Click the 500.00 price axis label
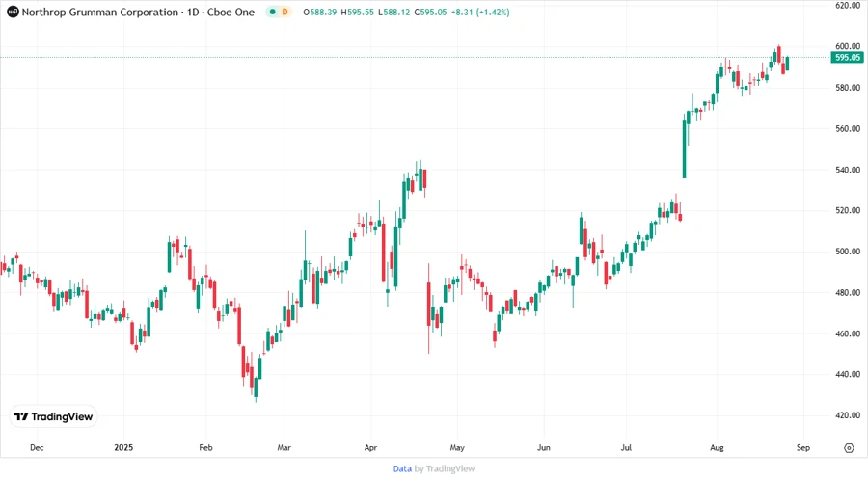868x480 pixels. (x=848, y=252)
